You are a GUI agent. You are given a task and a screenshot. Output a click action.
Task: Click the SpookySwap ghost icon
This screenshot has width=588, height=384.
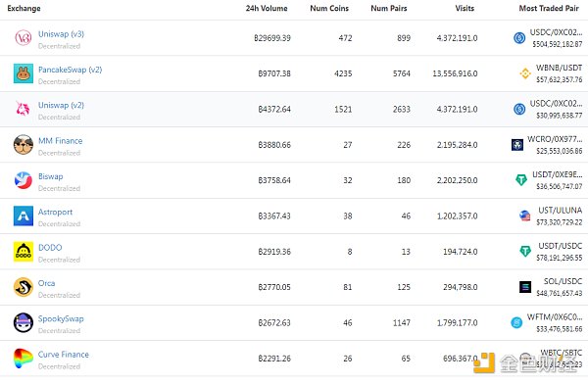pos(24,323)
